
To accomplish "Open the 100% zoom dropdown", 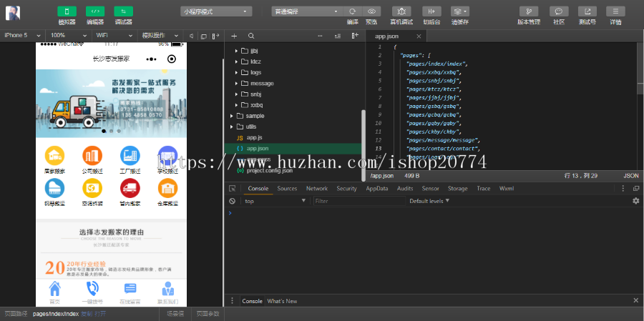I will tap(68, 35).
